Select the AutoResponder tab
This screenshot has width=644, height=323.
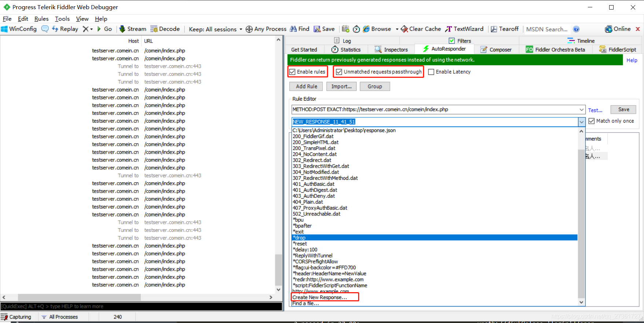444,49
